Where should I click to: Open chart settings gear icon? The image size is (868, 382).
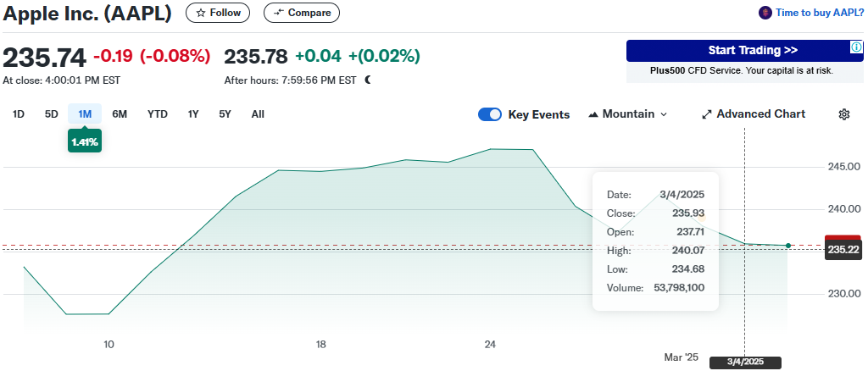pyautogui.click(x=843, y=114)
